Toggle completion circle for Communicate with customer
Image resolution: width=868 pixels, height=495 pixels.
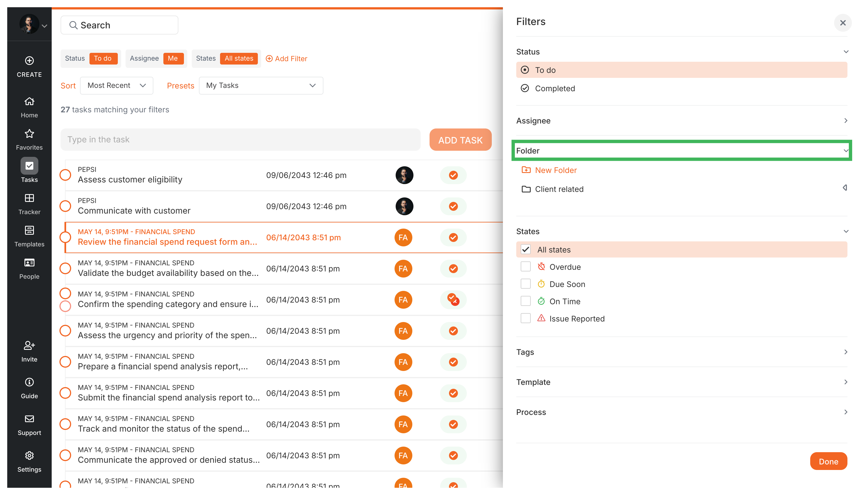click(x=65, y=206)
